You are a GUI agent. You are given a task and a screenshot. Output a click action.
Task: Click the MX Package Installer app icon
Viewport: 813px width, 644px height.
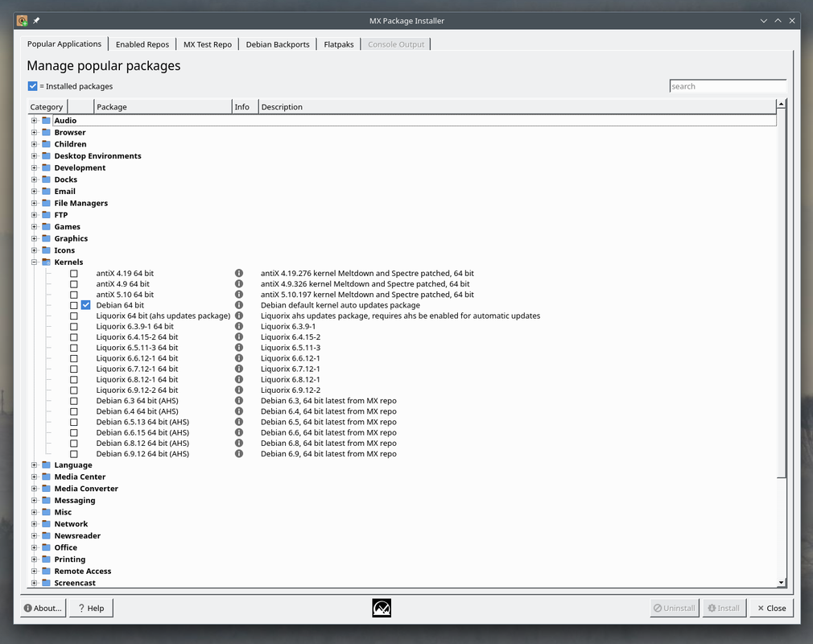click(x=23, y=21)
